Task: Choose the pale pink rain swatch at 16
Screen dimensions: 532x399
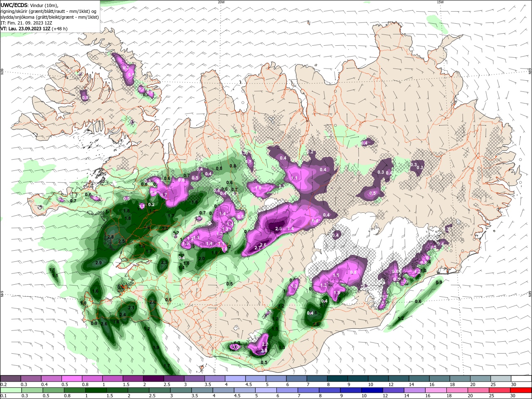Action: 436,390
